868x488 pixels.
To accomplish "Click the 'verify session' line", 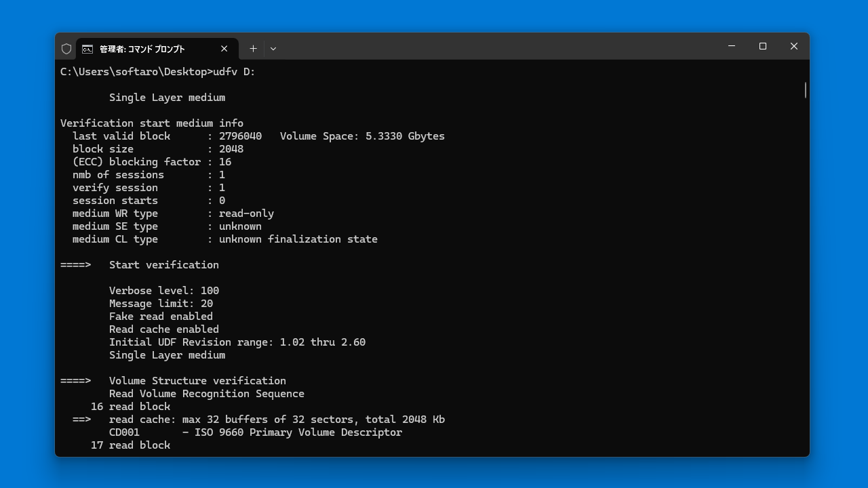I will (x=149, y=188).
